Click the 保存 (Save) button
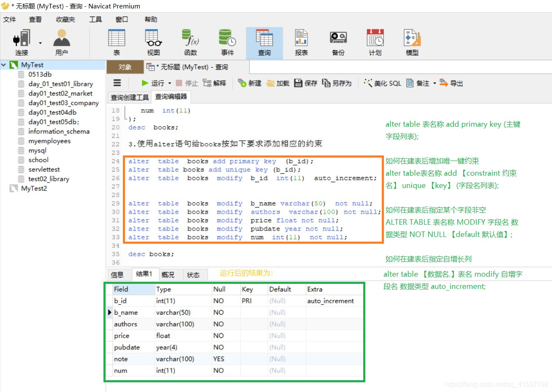 [x=306, y=83]
